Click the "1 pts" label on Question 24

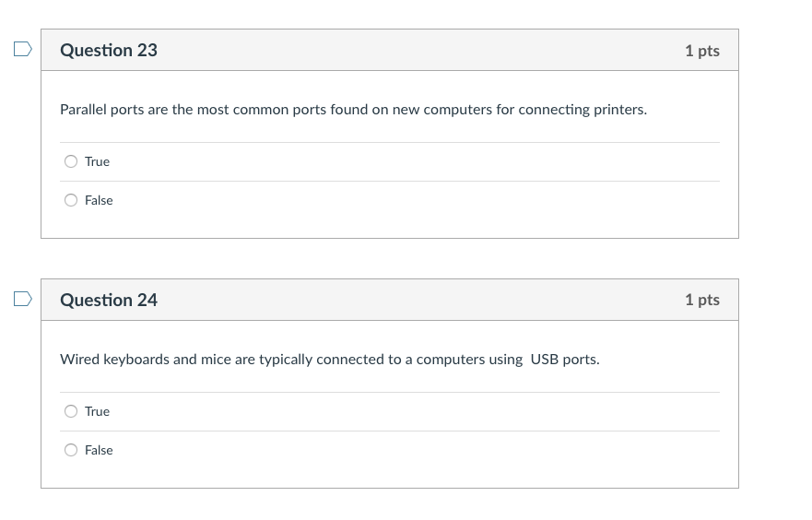click(701, 301)
